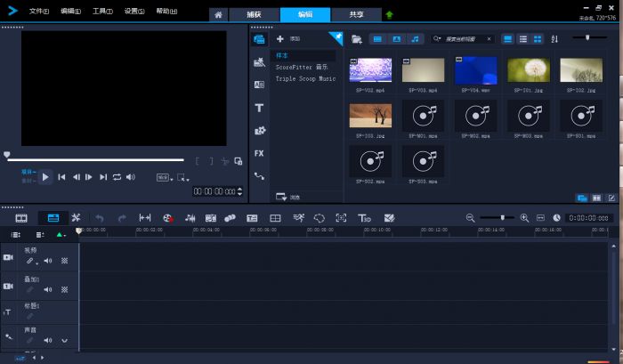
Task: Toggle photo files filter in library
Action: click(x=396, y=39)
